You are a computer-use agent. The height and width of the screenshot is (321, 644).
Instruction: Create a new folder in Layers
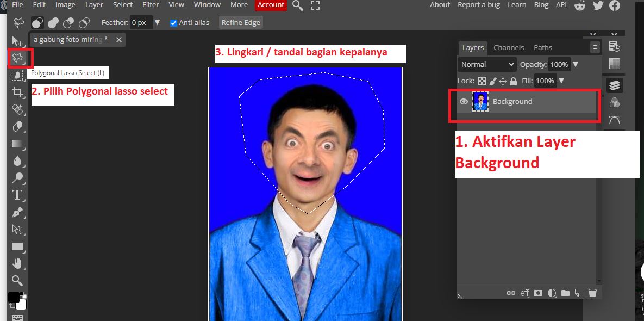[x=566, y=293]
